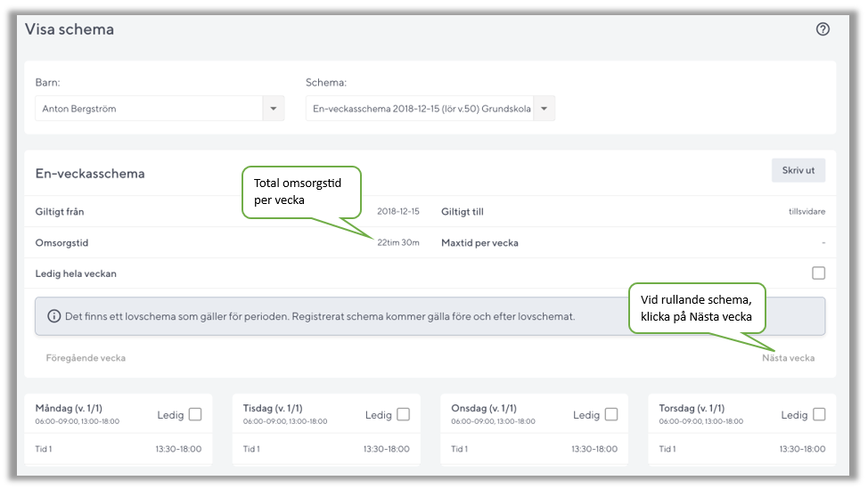Go to Föregående vecka
868x489 pixels.
[x=86, y=358]
